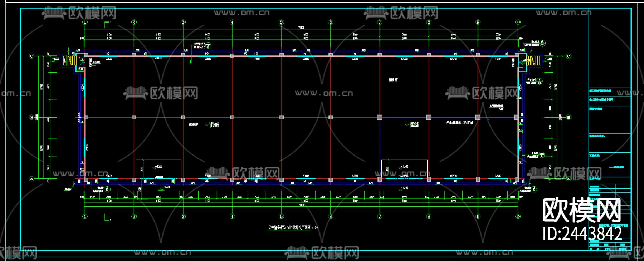This screenshot has height=261, width=644.
Task: Click grid bubble 4 in the top axis row
Action: tap(232, 22)
